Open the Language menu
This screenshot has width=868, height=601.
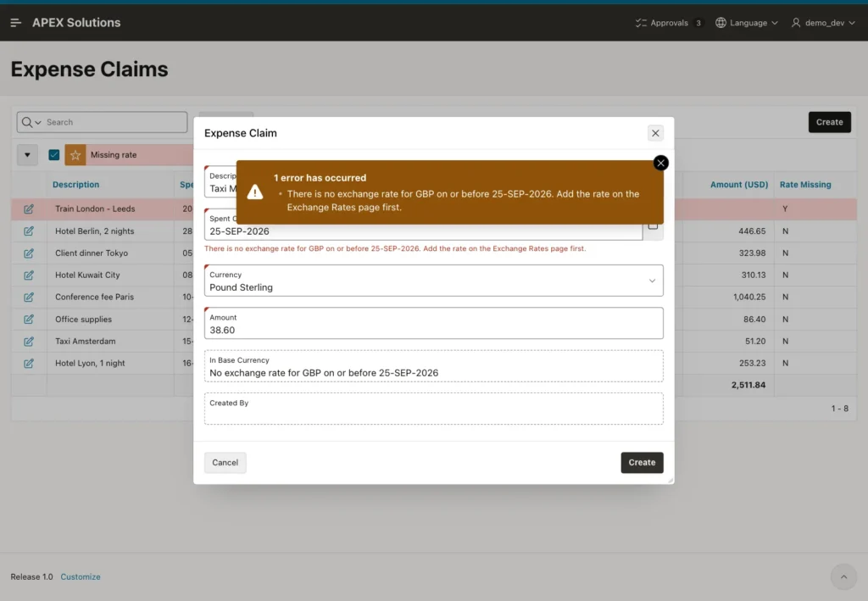coord(747,23)
